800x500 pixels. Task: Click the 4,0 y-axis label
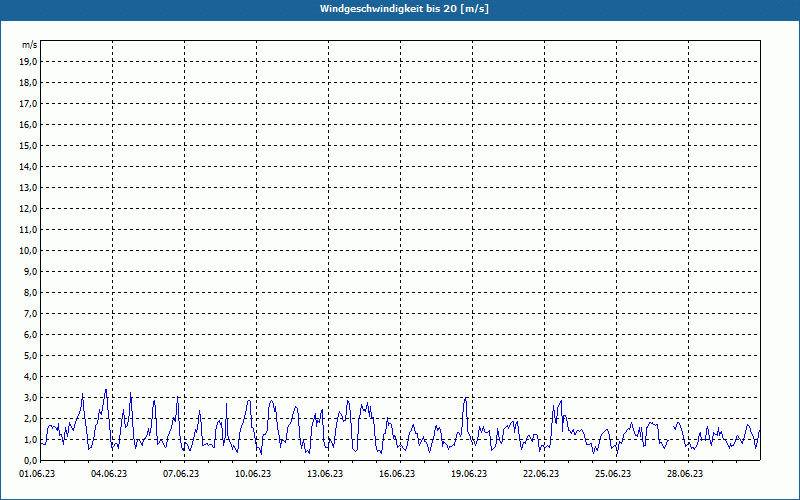pos(30,377)
